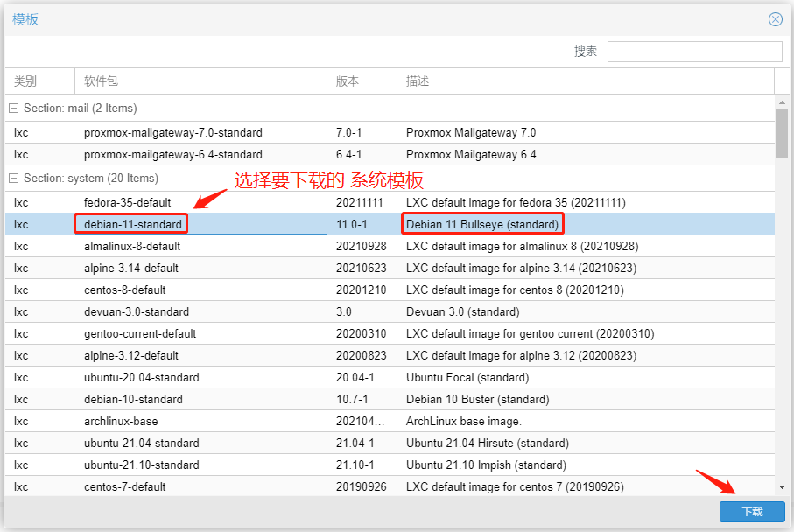This screenshot has height=532, width=794.
Task: Click the scrollbar down arrow
Action: coord(782,487)
